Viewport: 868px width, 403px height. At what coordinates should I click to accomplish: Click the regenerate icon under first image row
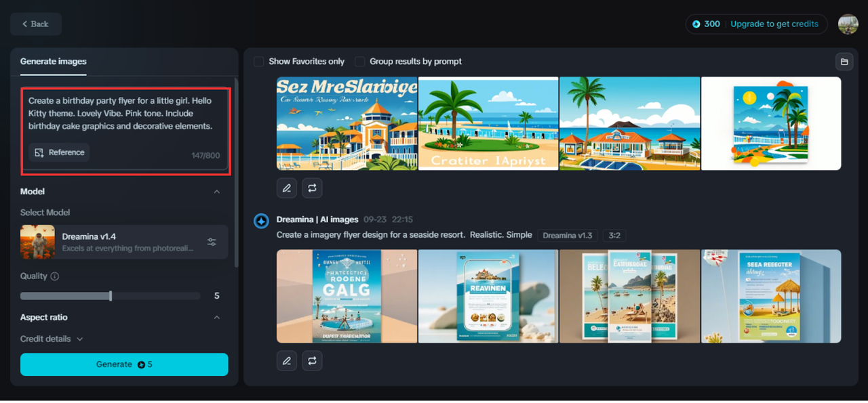click(312, 188)
